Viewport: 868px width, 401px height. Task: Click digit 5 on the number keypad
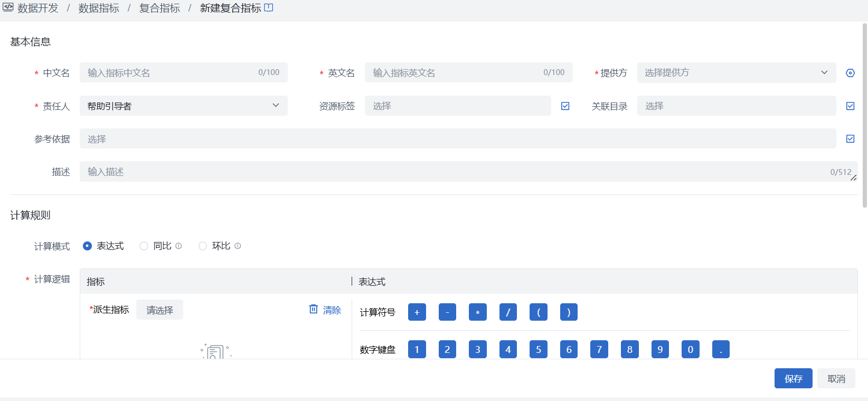(x=539, y=349)
